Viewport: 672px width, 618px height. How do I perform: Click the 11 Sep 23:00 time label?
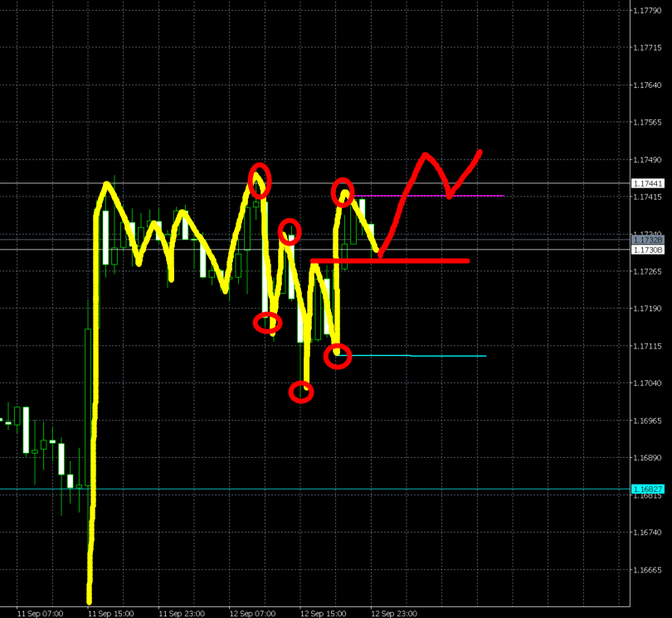pos(182,613)
